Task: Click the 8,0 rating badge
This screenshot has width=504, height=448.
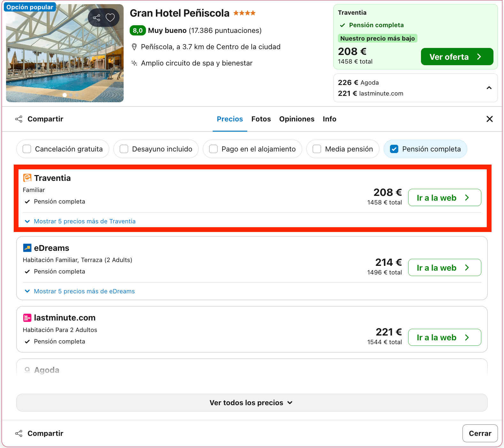Action: coord(138,30)
